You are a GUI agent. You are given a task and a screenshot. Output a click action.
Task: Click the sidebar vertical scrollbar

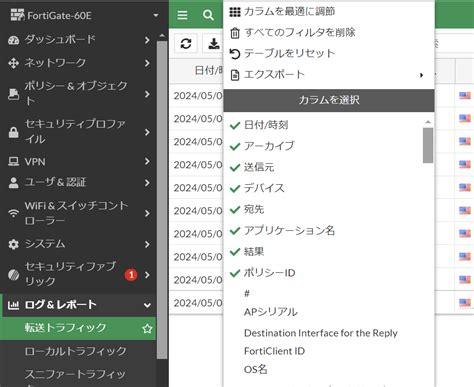coord(162,200)
